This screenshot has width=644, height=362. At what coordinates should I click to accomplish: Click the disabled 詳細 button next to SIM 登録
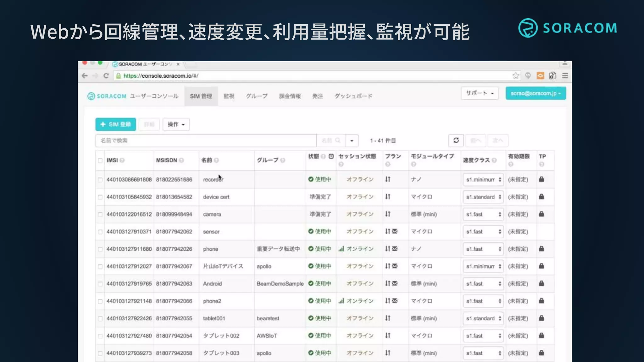pos(149,124)
